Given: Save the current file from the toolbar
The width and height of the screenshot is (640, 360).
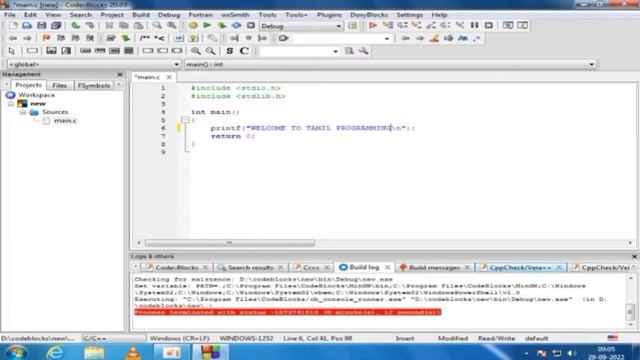Looking at the screenshot, I should click(41, 26).
